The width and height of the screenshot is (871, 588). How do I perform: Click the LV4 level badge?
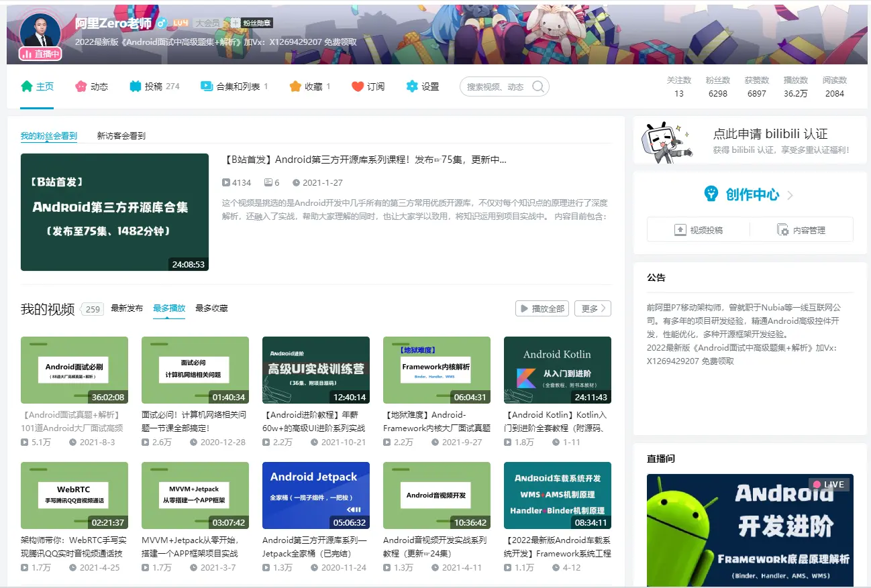181,23
